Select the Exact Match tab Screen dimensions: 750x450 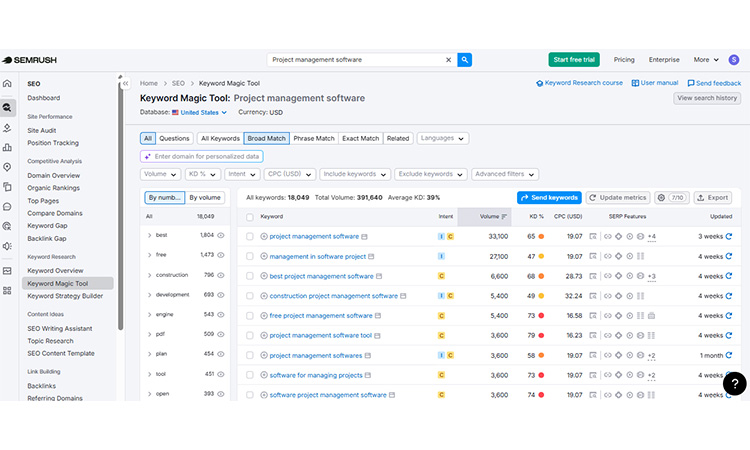pos(361,138)
